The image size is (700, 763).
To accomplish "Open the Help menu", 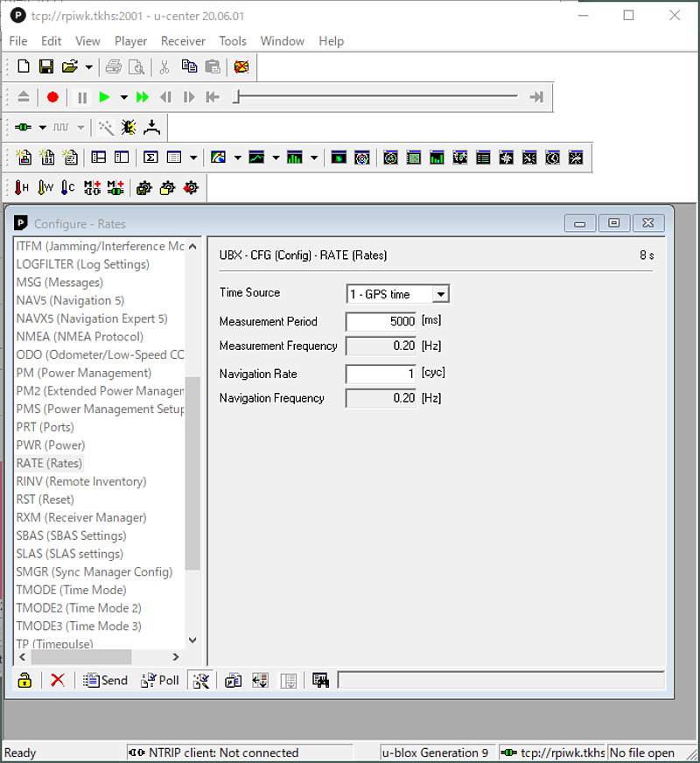I will click(332, 41).
